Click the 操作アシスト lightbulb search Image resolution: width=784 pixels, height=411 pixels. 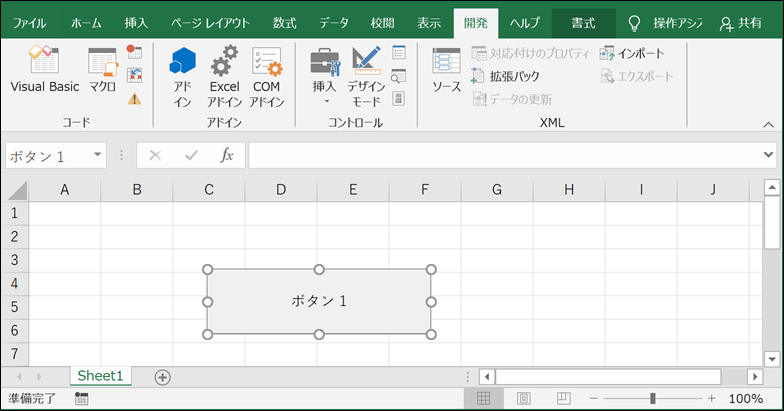pyautogui.click(x=665, y=23)
